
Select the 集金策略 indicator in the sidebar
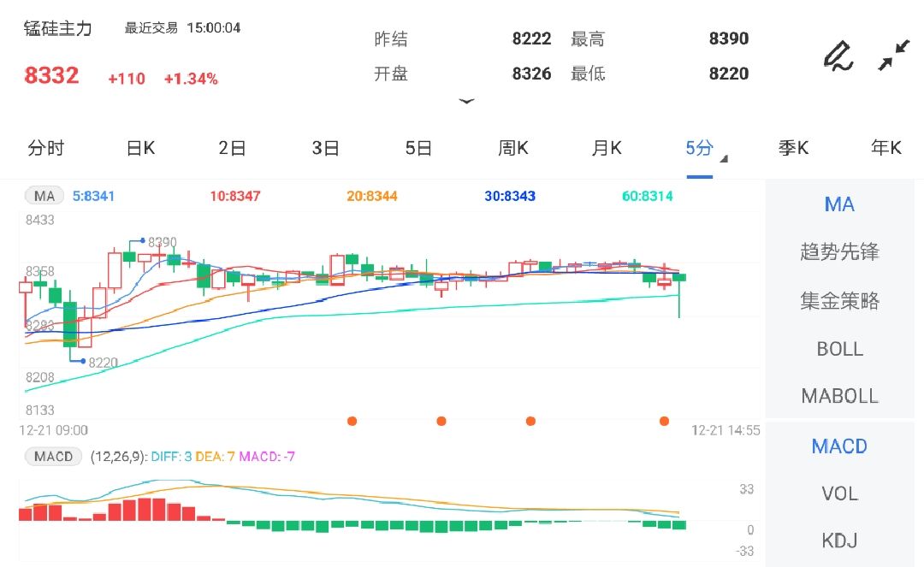pyautogui.click(x=839, y=300)
